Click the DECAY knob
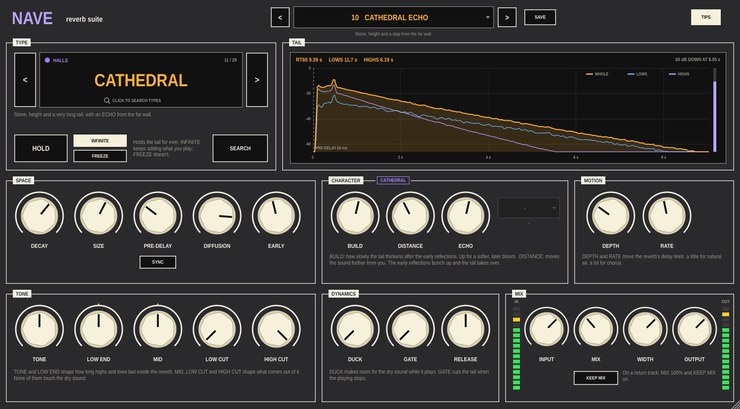 [39, 216]
